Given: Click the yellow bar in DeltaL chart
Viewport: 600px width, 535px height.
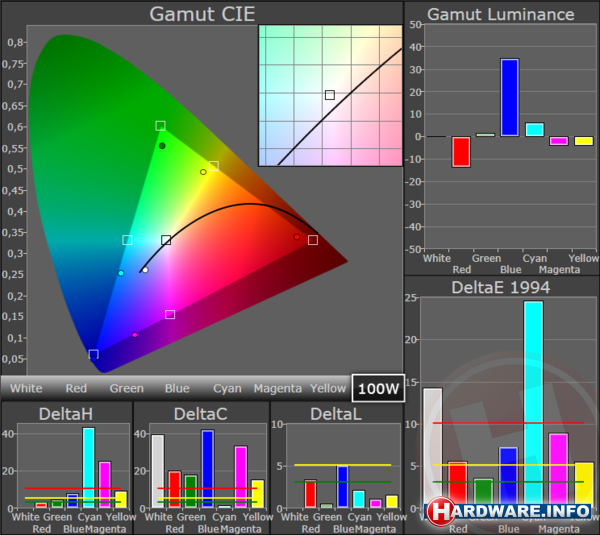Looking at the screenshot, I should click(x=391, y=502).
